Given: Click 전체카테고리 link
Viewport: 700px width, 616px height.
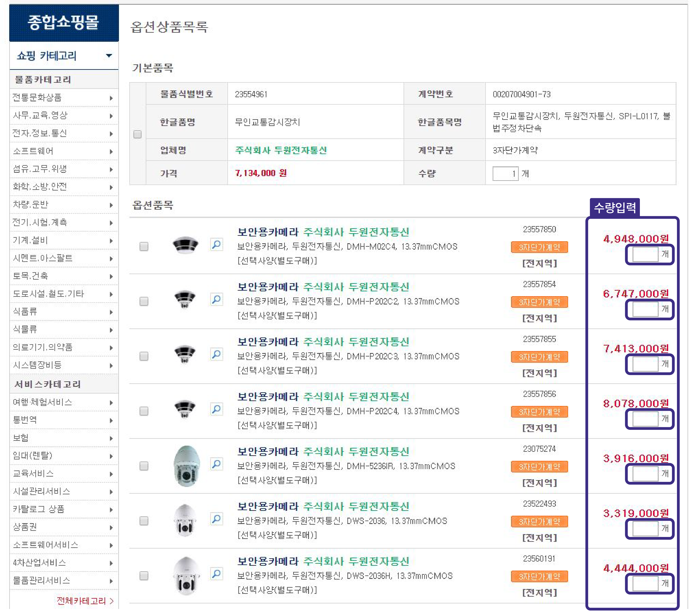Looking at the screenshot, I should coord(85,601).
